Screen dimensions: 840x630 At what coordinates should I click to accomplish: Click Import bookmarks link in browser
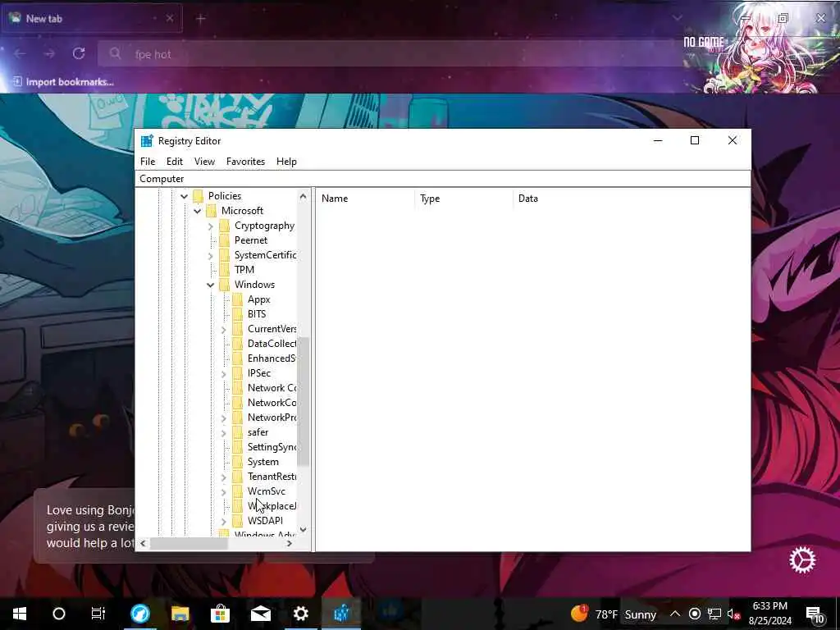(63, 82)
